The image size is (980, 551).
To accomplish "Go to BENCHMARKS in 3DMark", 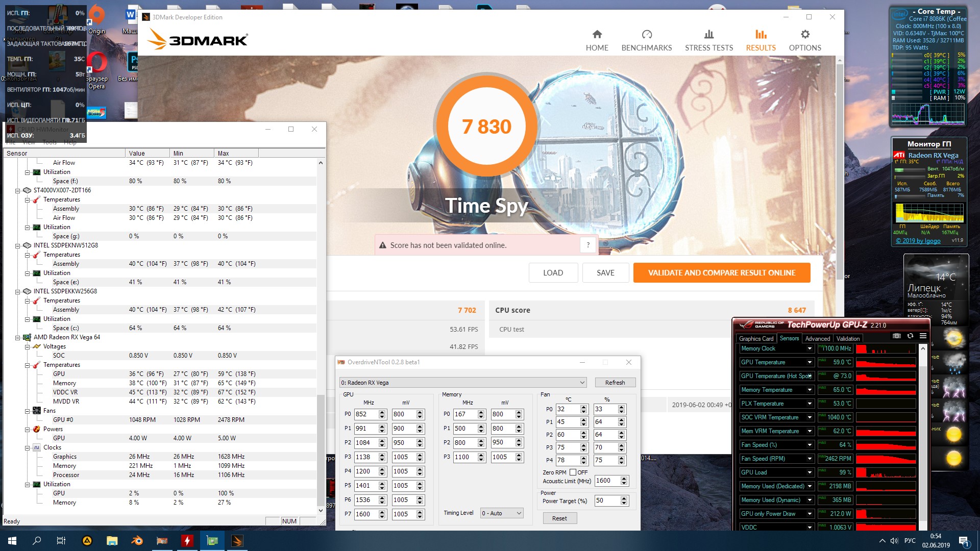I will pyautogui.click(x=646, y=40).
